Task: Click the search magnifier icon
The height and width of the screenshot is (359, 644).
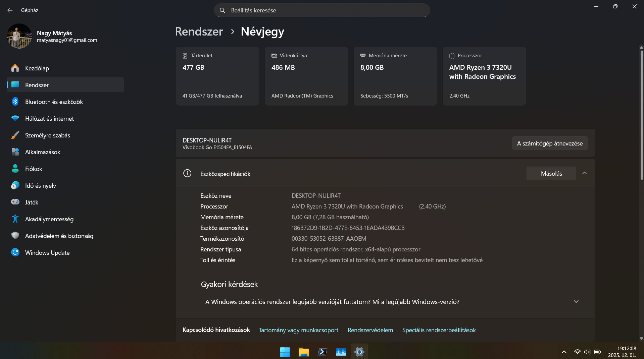Action: (222, 10)
